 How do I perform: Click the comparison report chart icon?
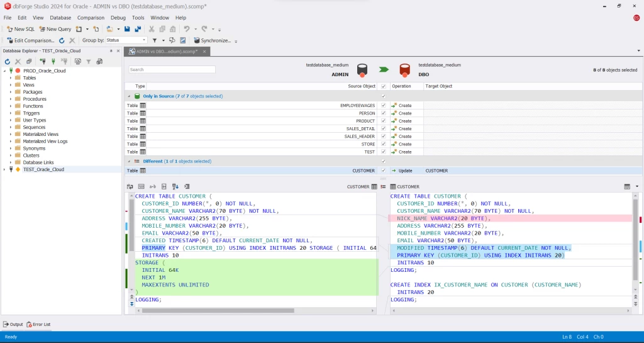[x=183, y=41]
